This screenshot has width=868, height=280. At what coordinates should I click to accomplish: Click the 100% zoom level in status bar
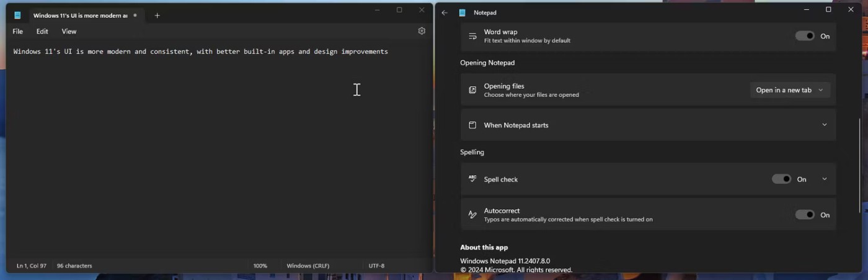pyautogui.click(x=260, y=266)
